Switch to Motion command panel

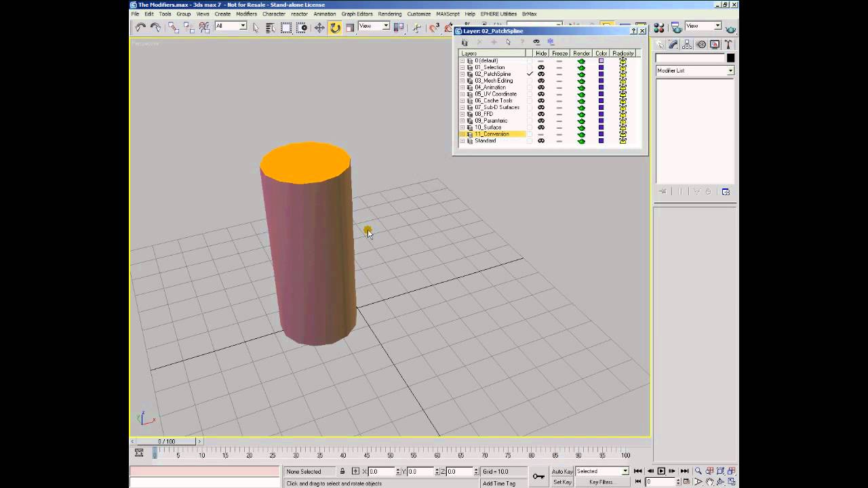[x=701, y=45]
